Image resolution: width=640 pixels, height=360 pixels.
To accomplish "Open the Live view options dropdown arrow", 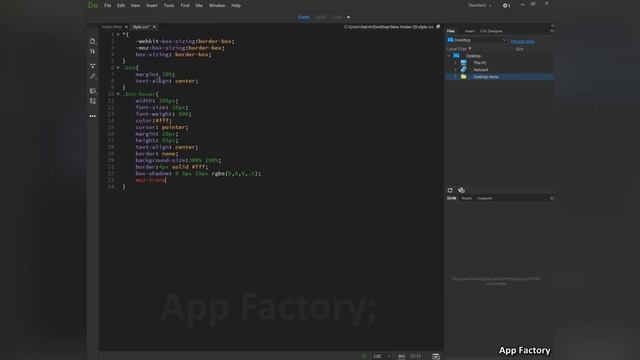I will (348, 17).
